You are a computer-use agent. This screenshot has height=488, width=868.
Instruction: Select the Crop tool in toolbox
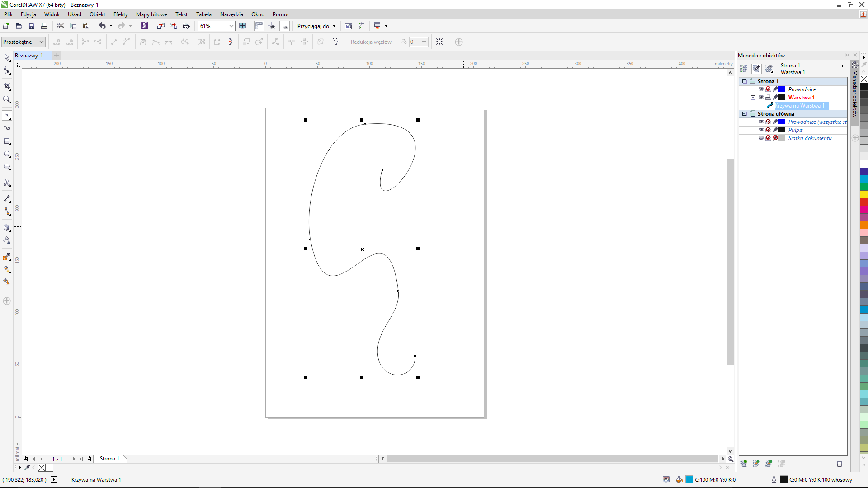click(x=7, y=86)
